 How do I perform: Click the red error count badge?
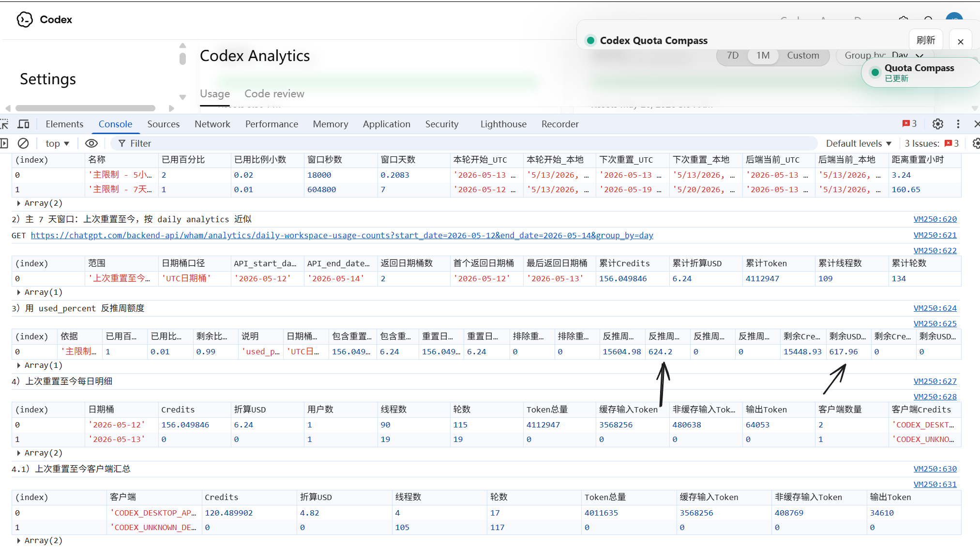pyautogui.click(x=909, y=124)
